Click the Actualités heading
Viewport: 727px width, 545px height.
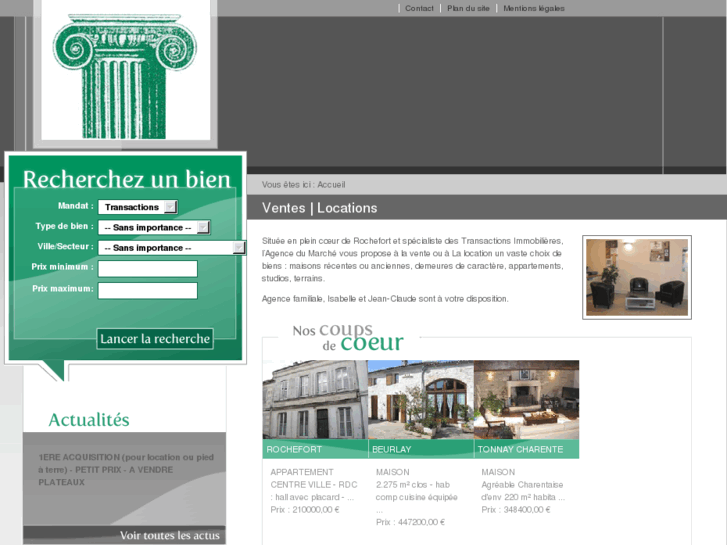[89, 420]
